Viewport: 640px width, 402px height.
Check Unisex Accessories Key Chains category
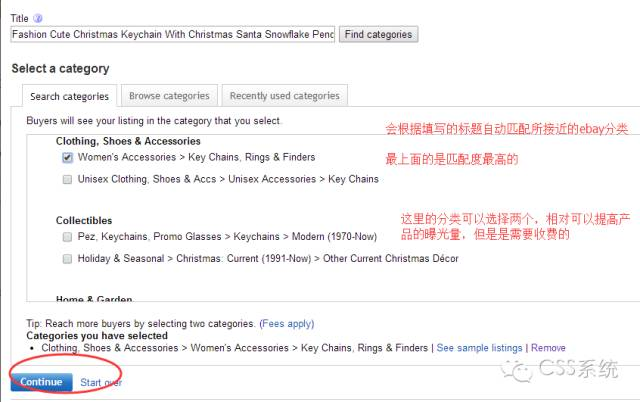pyautogui.click(x=67, y=180)
